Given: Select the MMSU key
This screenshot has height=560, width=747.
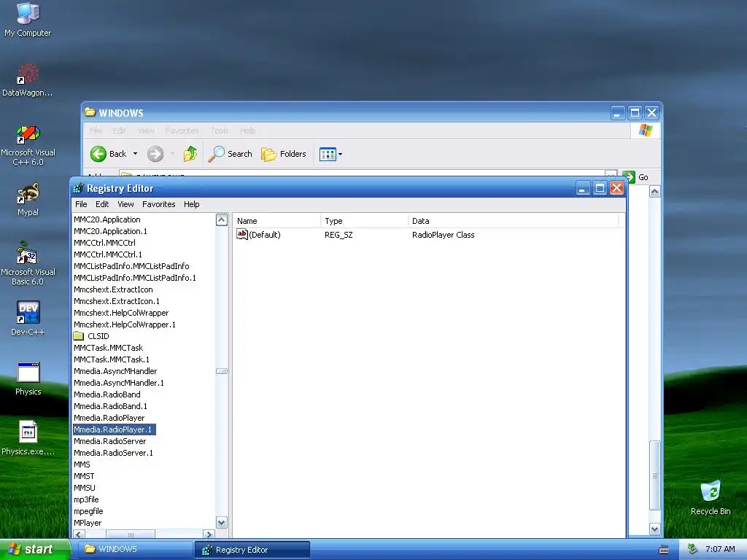Looking at the screenshot, I should click(x=85, y=488).
